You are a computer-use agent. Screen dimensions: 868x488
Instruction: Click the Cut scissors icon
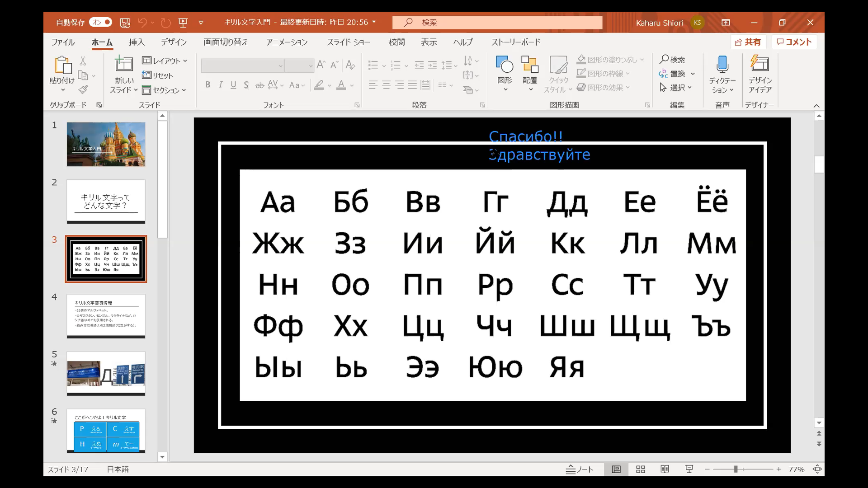coord(83,61)
